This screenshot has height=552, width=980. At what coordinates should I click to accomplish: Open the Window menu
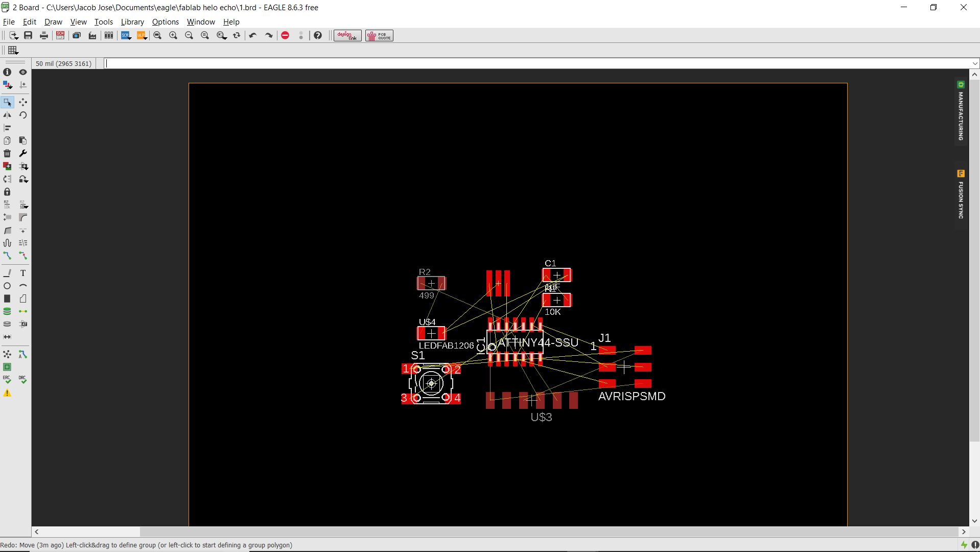(201, 22)
